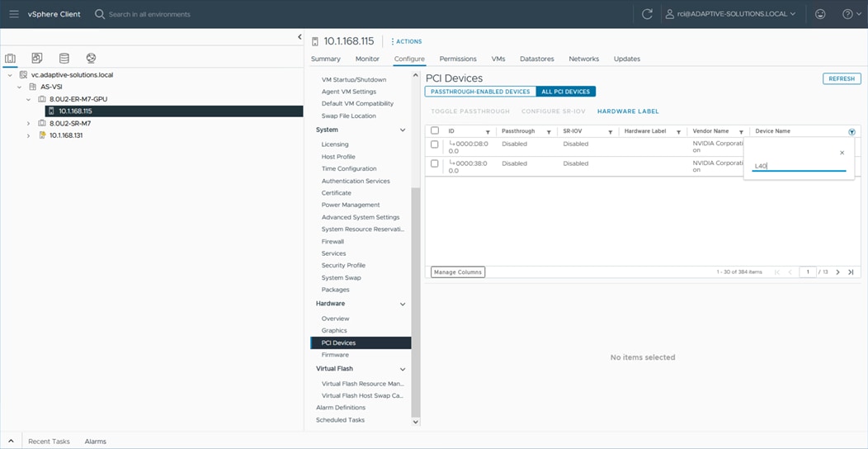Click the Manage Columns button
This screenshot has width=868, height=449.
tap(457, 272)
